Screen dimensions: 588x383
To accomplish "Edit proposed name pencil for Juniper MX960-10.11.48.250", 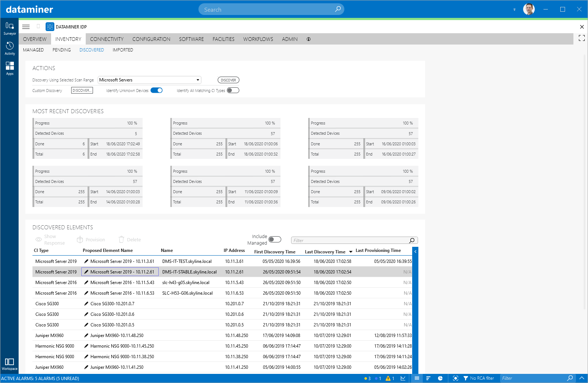I will 86,336.
